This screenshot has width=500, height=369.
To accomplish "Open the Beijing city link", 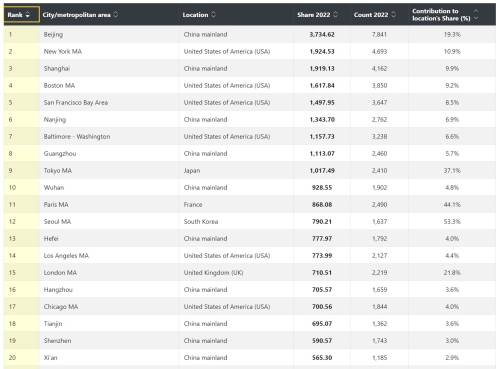I will point(53,35).
